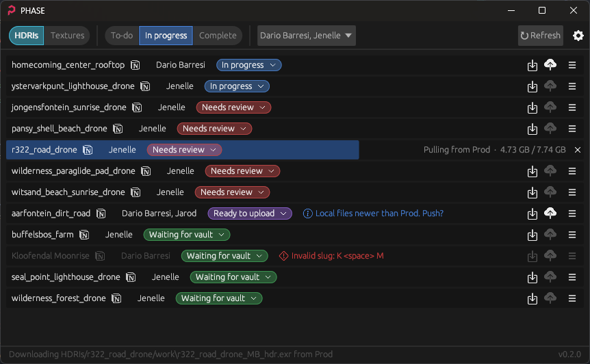Switch to Textures asset type
Screen dimensions: 590x364
(x=67, y=36)
